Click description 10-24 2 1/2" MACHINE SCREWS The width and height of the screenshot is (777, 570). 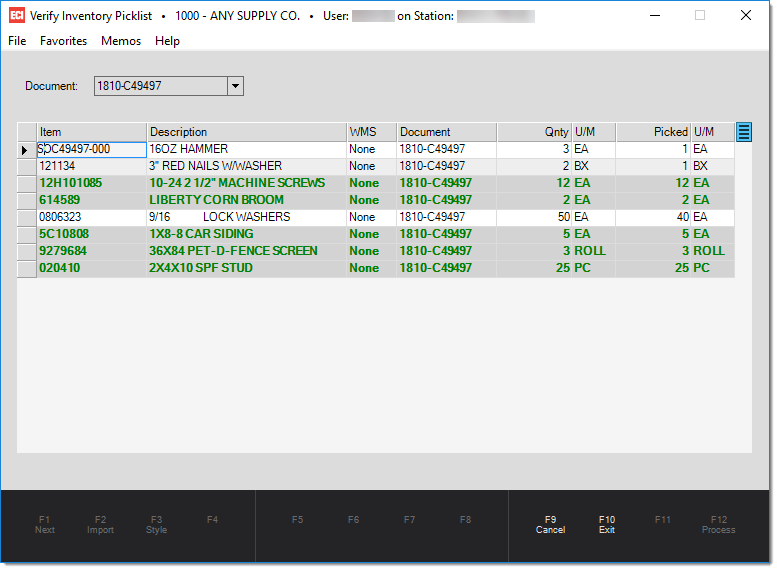(x=247, y=183)
